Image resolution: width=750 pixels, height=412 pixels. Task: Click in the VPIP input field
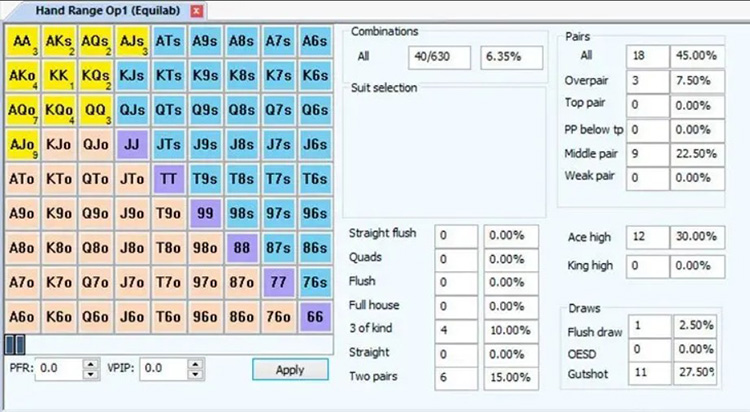click(x=164, y=368)
